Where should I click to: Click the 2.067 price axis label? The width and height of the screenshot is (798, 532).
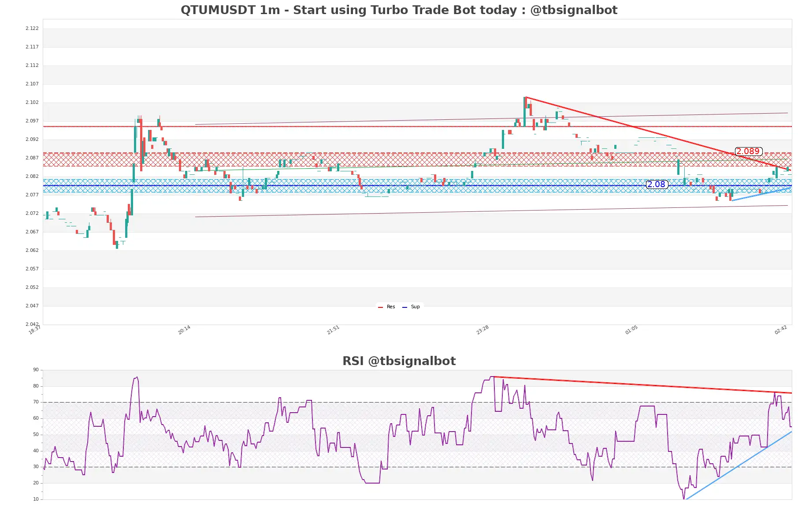point(32,232)
